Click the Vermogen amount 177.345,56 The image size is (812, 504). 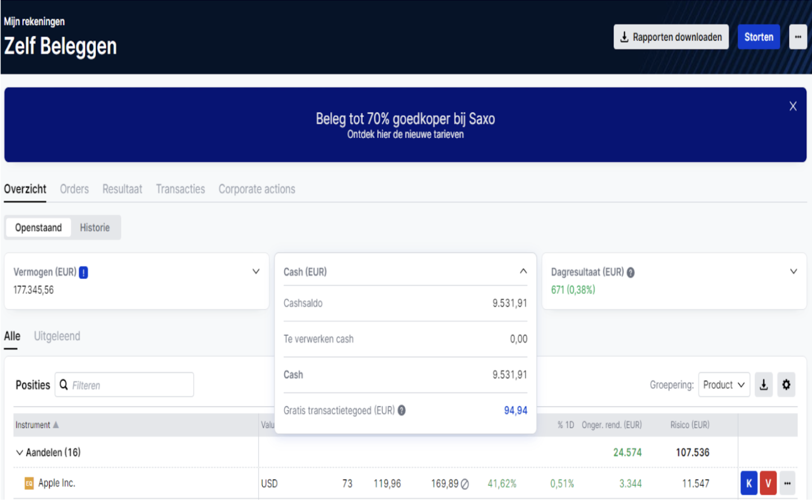pos(34,290)
